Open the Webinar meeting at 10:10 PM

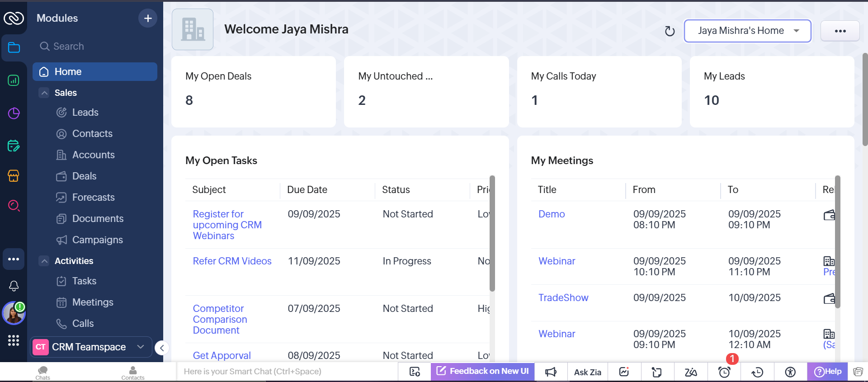pyautogui.click(x=557, y=261)
